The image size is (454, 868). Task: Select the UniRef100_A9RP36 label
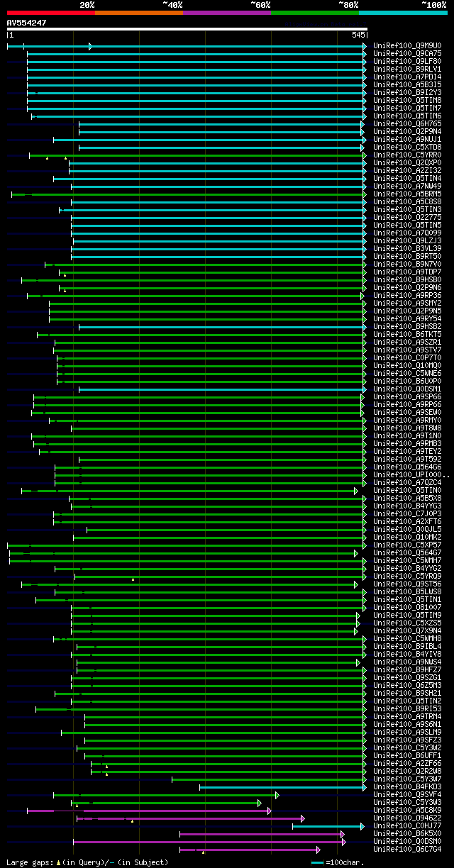click(x=407, y=296)
